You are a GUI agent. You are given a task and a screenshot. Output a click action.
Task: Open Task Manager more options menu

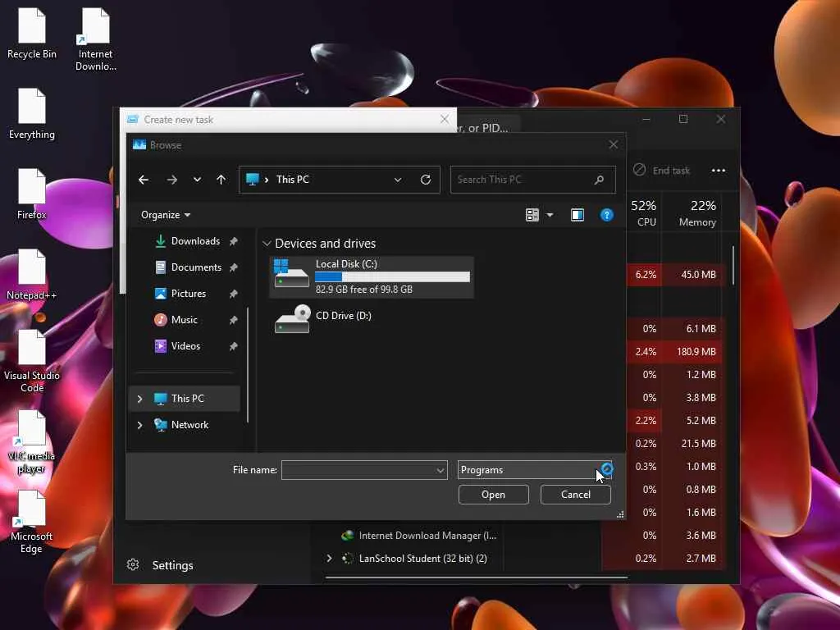tap(719, 171)
